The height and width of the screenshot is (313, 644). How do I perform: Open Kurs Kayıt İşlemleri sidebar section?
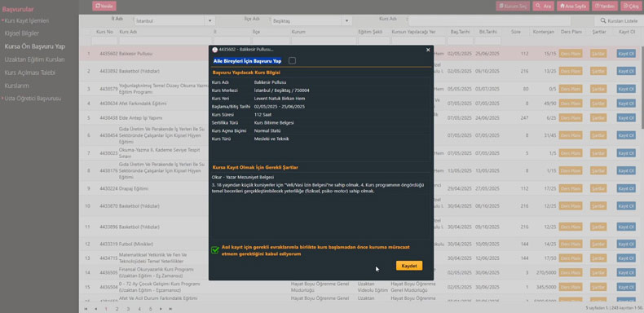[x=26, y=20]
